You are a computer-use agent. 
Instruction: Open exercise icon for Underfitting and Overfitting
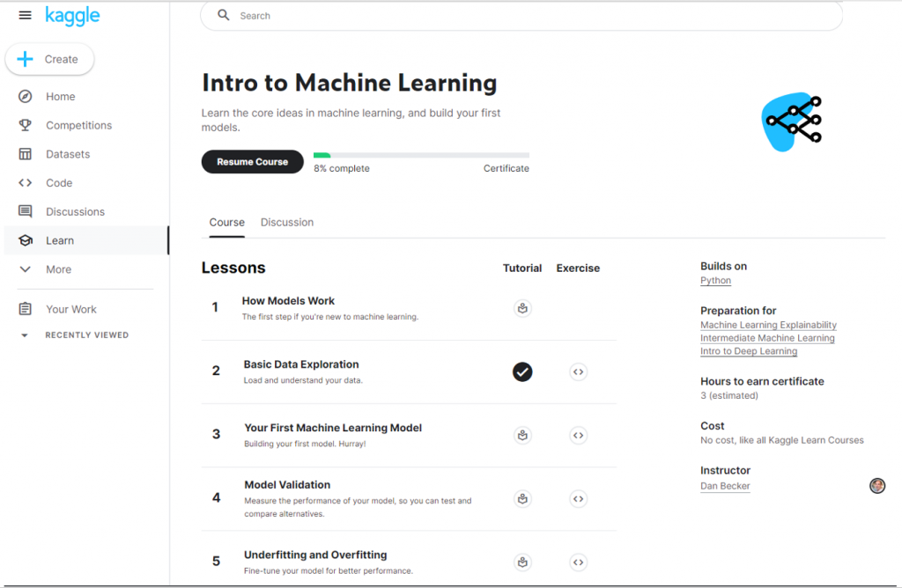[578, 562]
